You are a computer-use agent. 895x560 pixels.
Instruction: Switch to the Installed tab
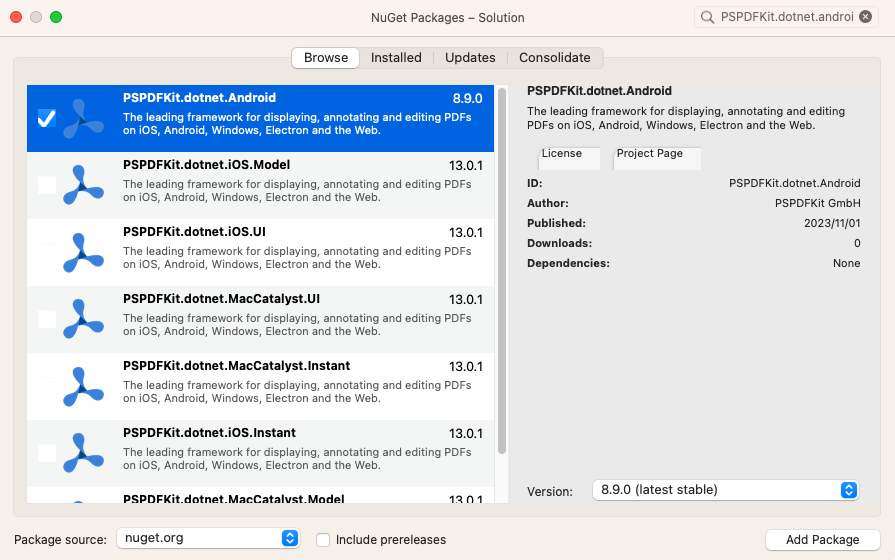pos(396,58)
